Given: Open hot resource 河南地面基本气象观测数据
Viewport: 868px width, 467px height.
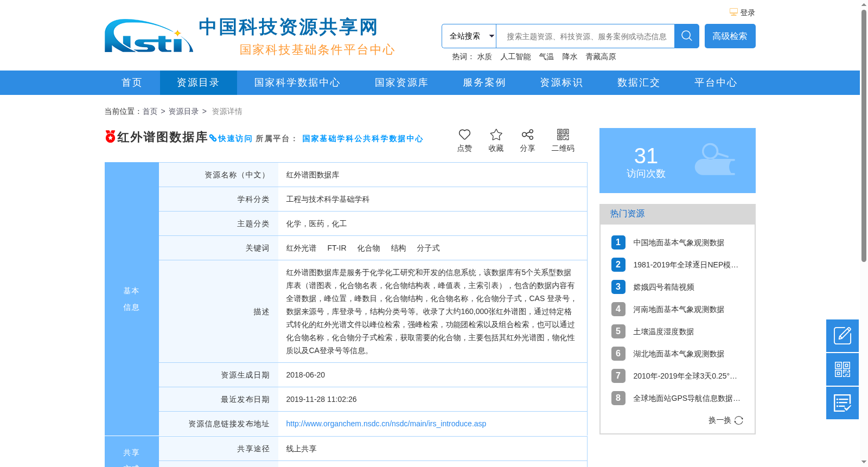Looking at the screenshot, I should click(x=679, y=309).
